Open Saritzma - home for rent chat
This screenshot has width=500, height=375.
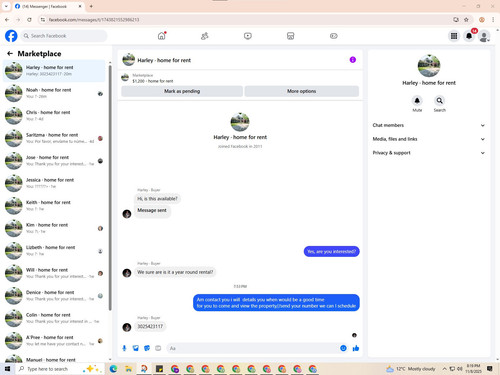54,138
